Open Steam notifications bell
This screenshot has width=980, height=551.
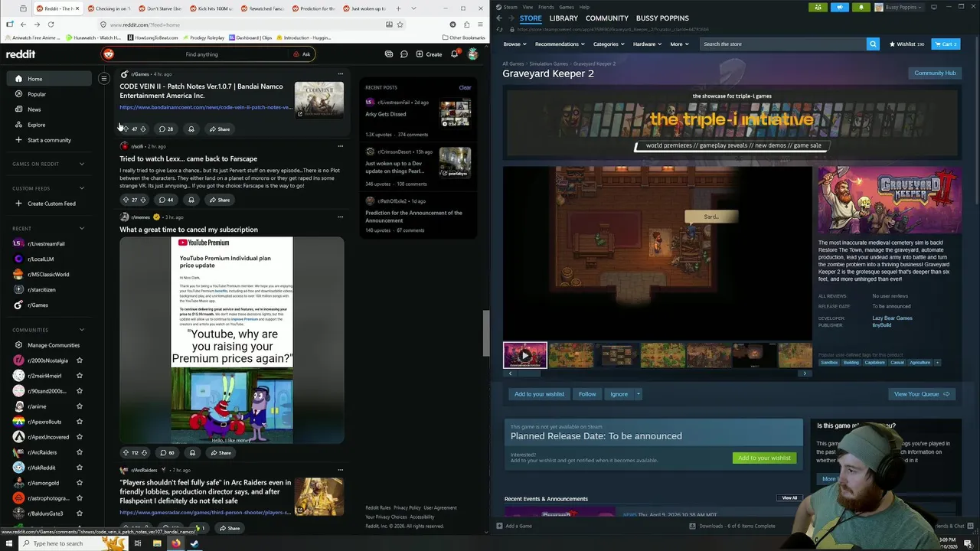(x=861, y=7)
